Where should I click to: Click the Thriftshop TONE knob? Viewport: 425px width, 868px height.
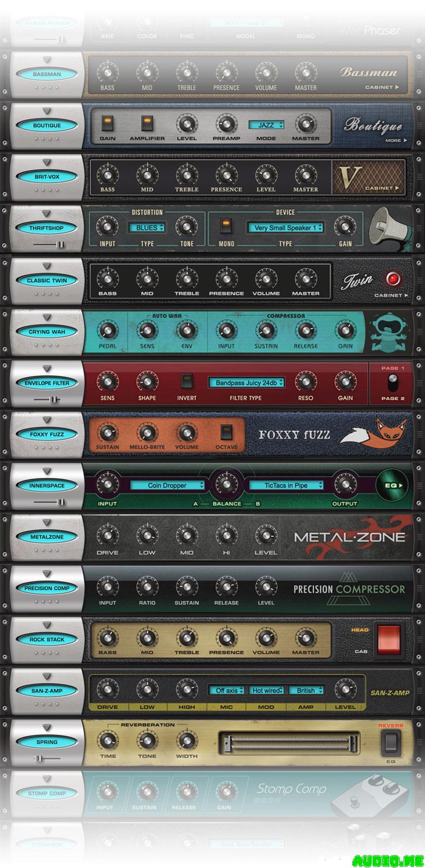click(x=187, y=228)
